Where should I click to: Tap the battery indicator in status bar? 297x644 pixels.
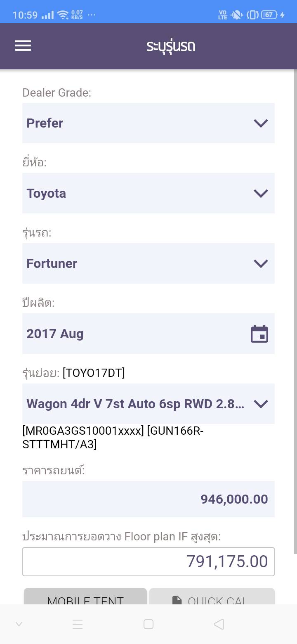pyautogui.click(x=269, y=15)
